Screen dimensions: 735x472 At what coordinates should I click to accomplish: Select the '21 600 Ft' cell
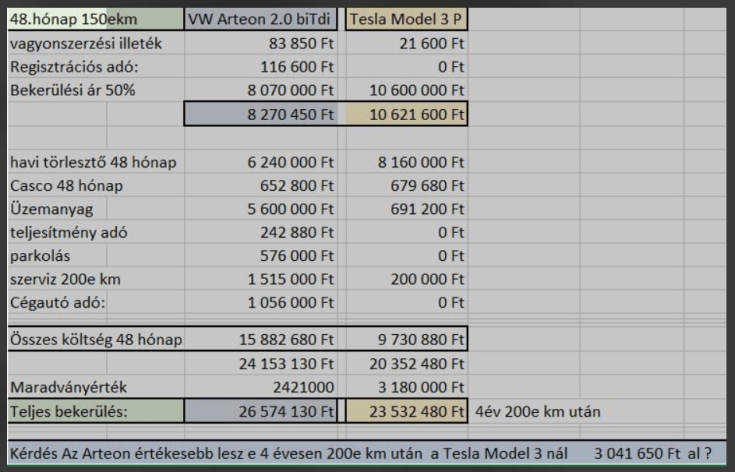[x=407, y=44]
